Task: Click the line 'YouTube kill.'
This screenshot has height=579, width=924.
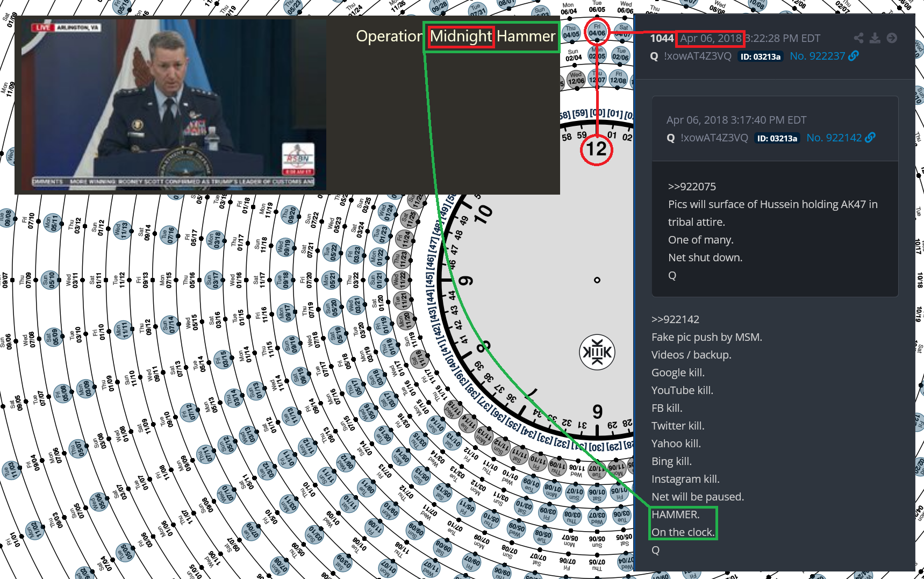Action: click(x=682, y=390)
